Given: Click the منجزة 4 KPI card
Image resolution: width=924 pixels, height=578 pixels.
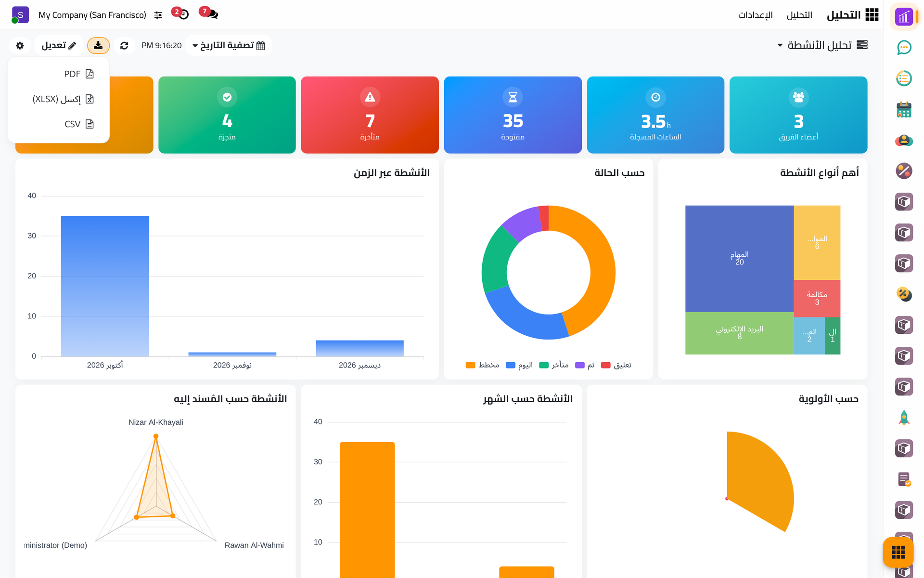Looking at the screenshot, I should [227, 115].
